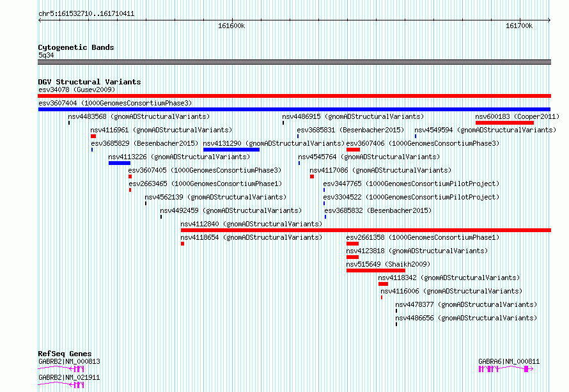Click the red nsv4118342 variant bar

click(383, 284)
